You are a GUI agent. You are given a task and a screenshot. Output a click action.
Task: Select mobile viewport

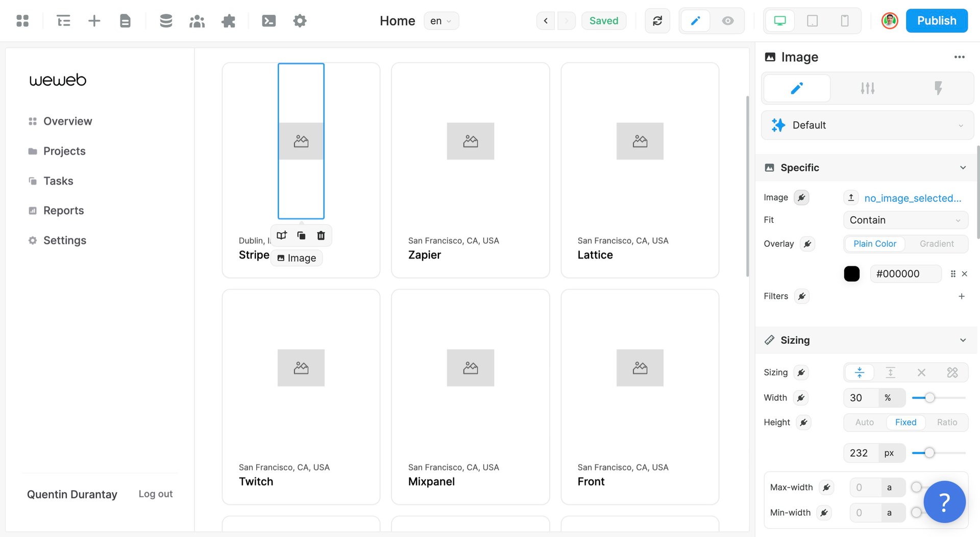[845, 21]
